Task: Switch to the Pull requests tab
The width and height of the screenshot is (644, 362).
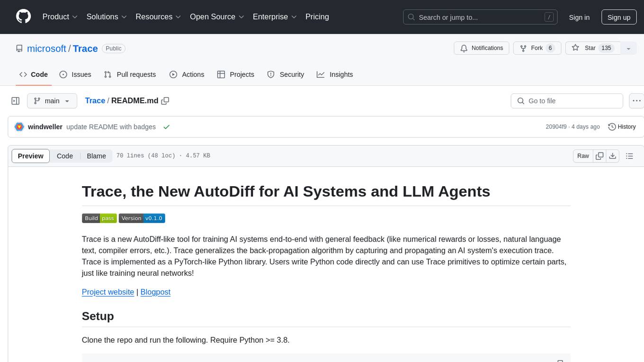Action: click(130, 74)
